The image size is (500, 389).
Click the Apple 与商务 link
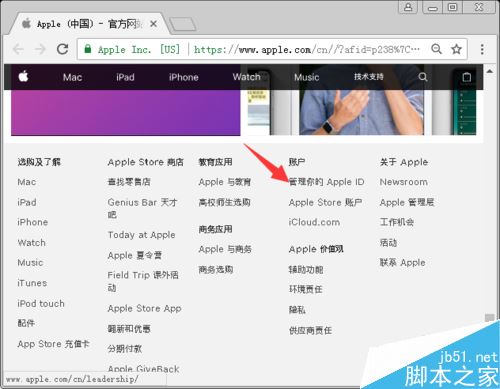pos(225,249)
